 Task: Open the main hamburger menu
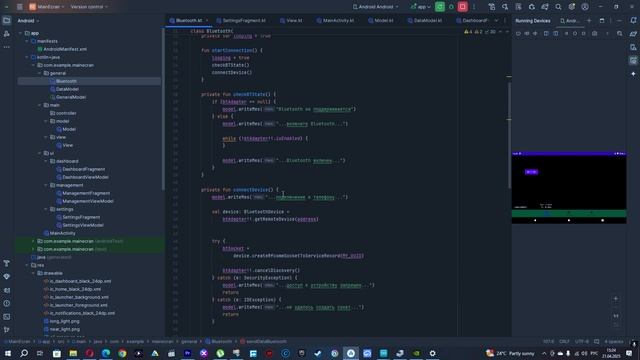(19, 7)
